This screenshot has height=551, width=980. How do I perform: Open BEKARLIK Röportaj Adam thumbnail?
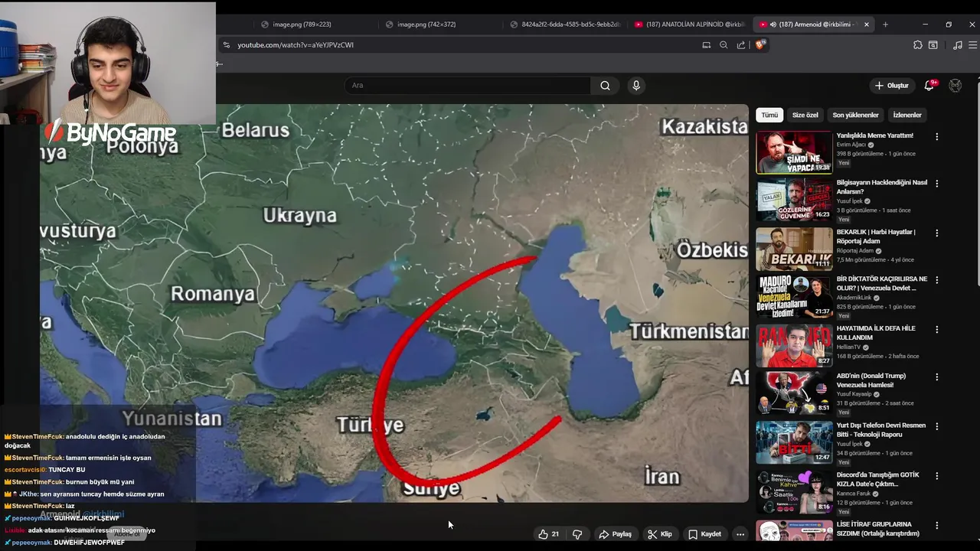point(794,249)
